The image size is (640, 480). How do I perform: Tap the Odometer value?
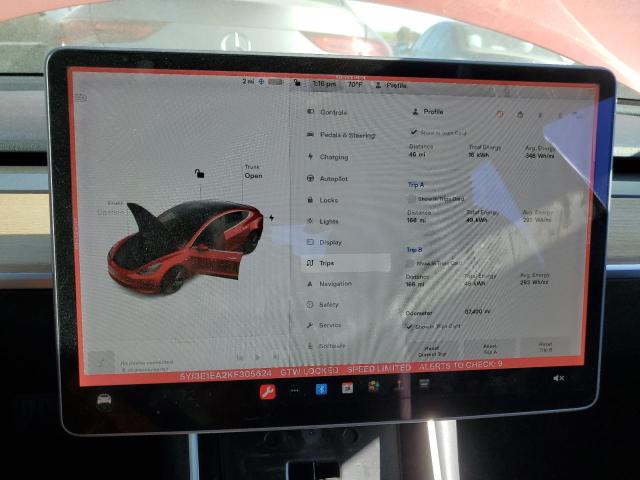pos(477,312)
